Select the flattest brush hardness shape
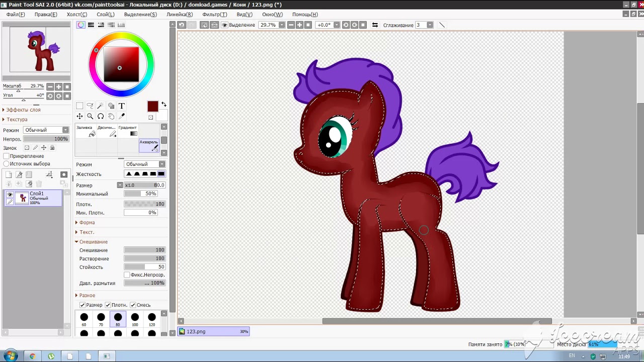Viewport: 644px width, 362px height. pos(161,174)
